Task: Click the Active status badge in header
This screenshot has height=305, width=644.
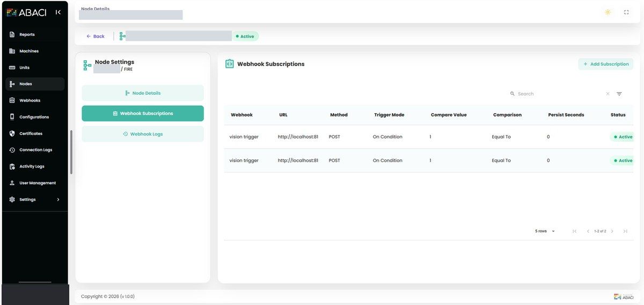Action: (245, 37)
